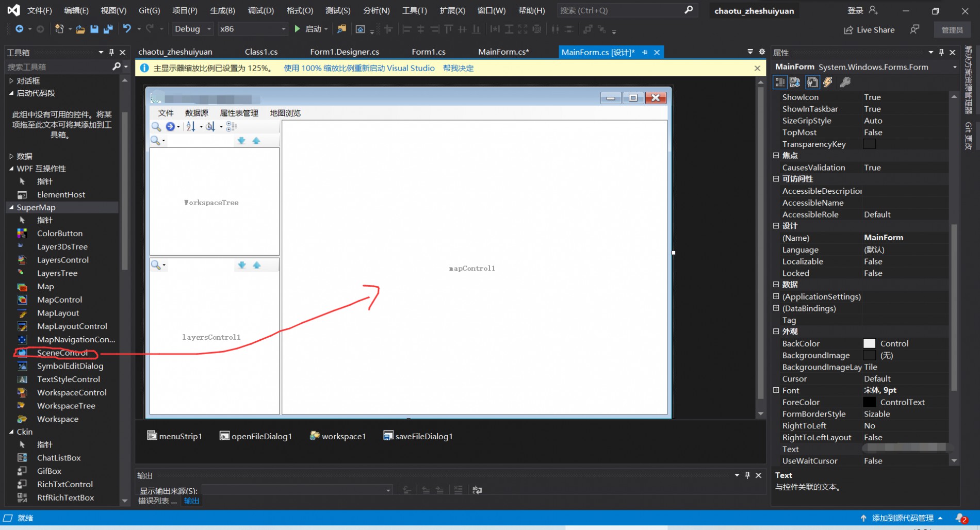Viewport: 980px width, 530px height.
Task: Select ElementHost toolbox item
Action: tap(61, 194)
